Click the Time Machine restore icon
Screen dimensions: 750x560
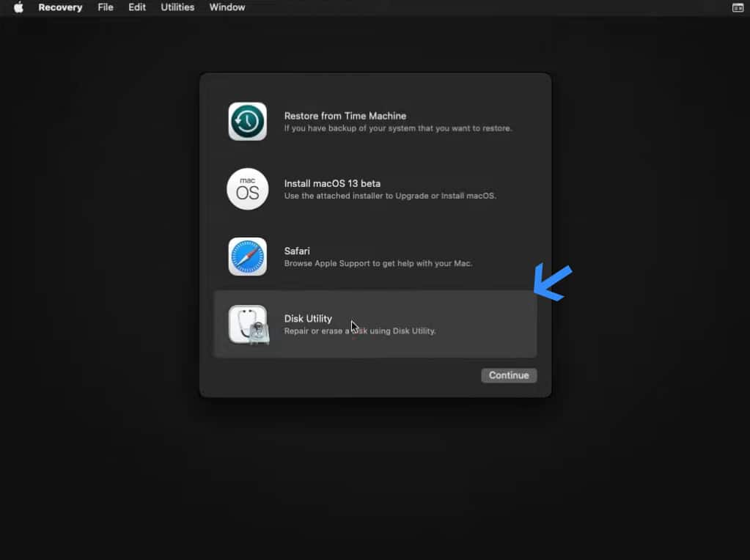click(247, 121)
